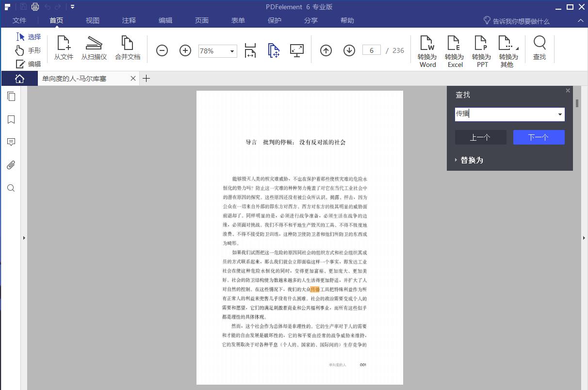This screenshot has height=390, width=588.
Task: Collapse the ribbon with the chevron
Action: [580, 21]
